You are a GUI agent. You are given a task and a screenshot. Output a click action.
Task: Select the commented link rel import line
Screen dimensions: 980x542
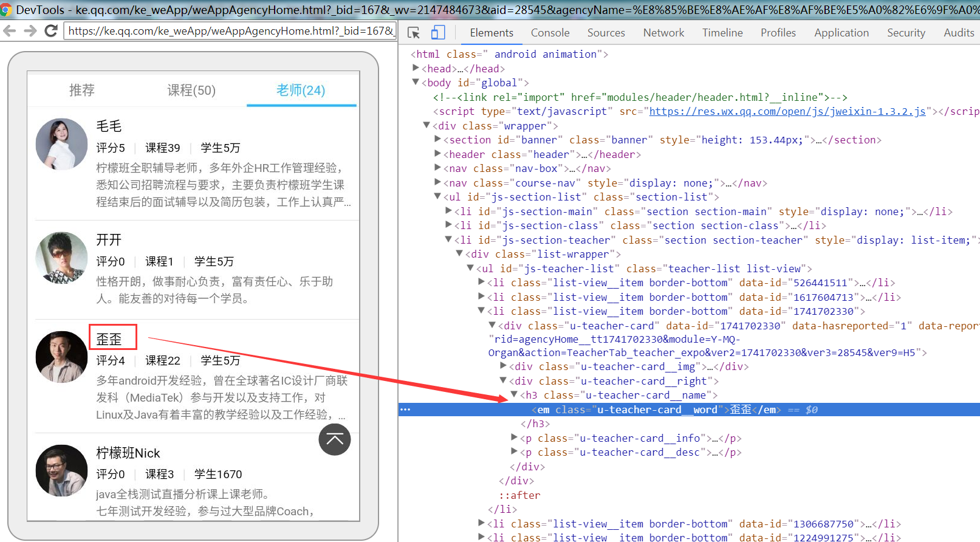tap(640, 97)
